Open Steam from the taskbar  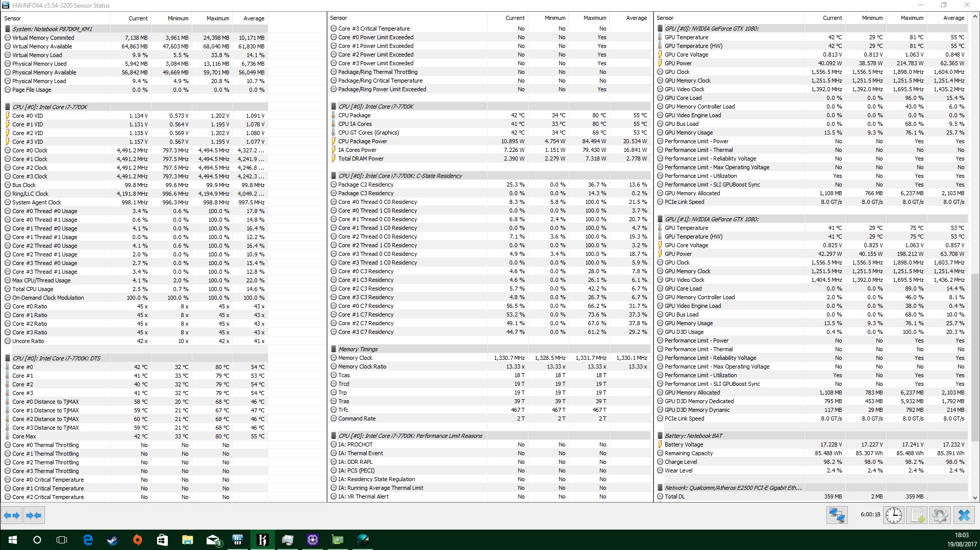click(113, 540)
